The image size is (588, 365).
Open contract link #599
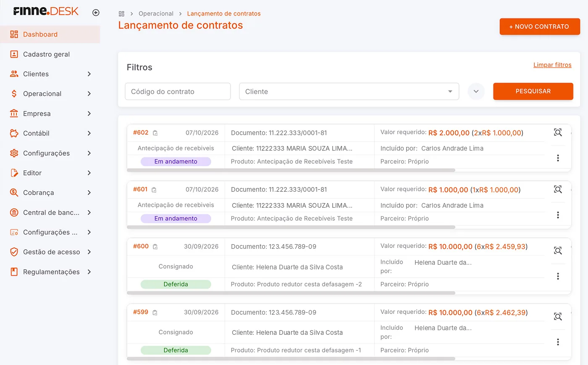click(x=141, y=312)
